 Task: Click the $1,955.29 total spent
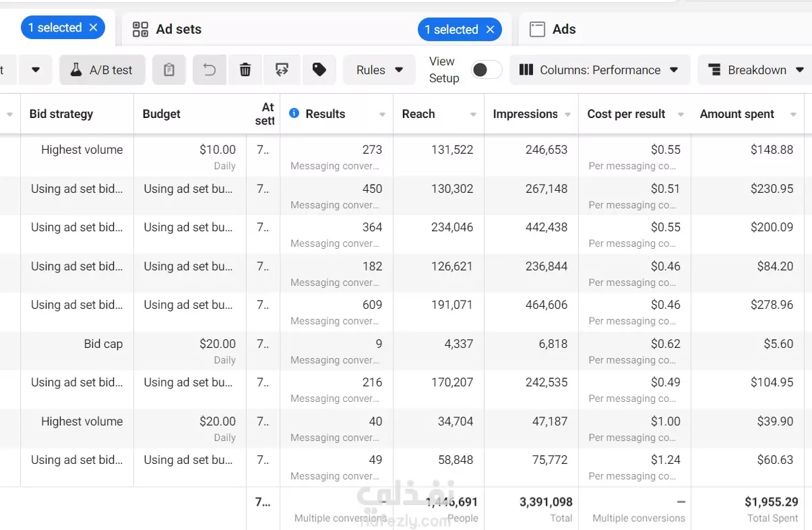click(x=772, y=502)
